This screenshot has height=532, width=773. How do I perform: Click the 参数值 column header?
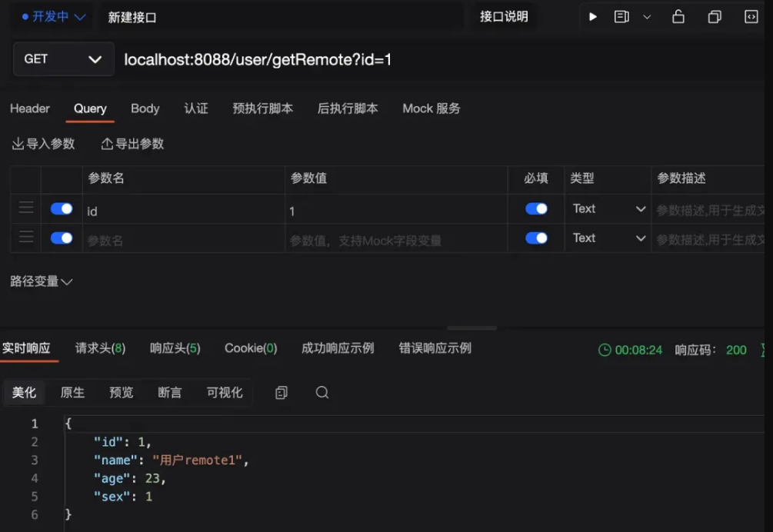coord(308,178)
